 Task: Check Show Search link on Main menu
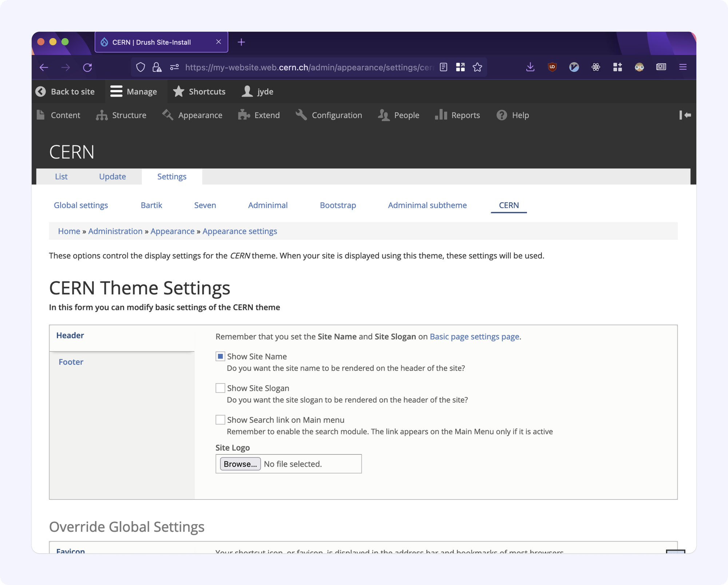point(220,420)
